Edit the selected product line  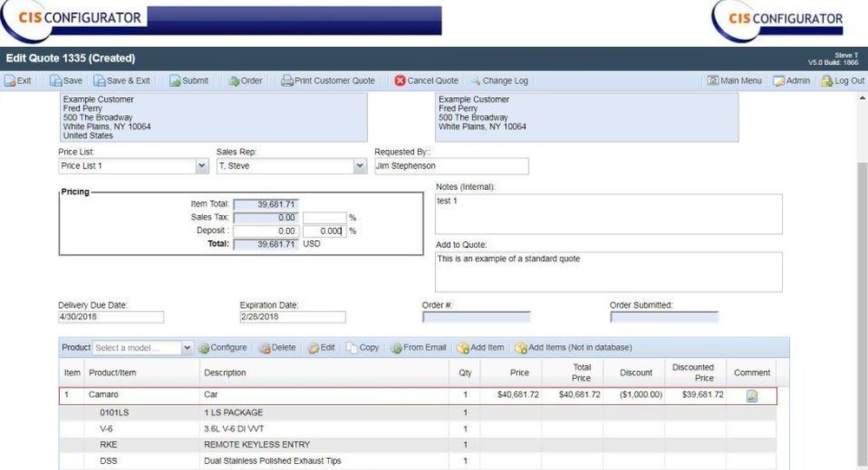pos(322,348)
